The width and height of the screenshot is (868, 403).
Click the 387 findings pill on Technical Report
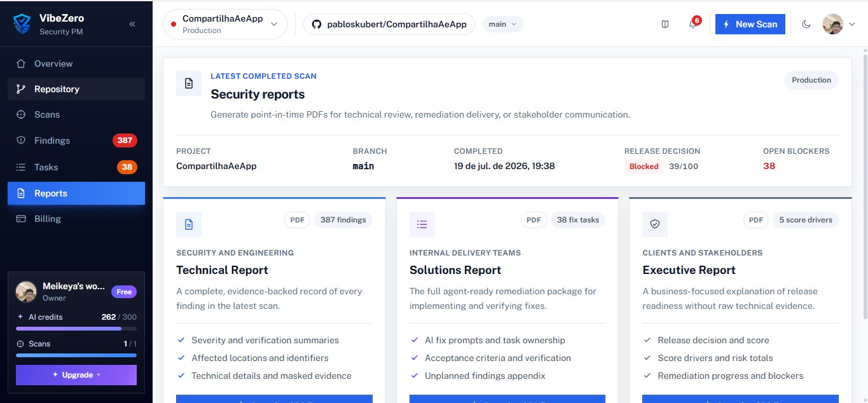[343, 220]
